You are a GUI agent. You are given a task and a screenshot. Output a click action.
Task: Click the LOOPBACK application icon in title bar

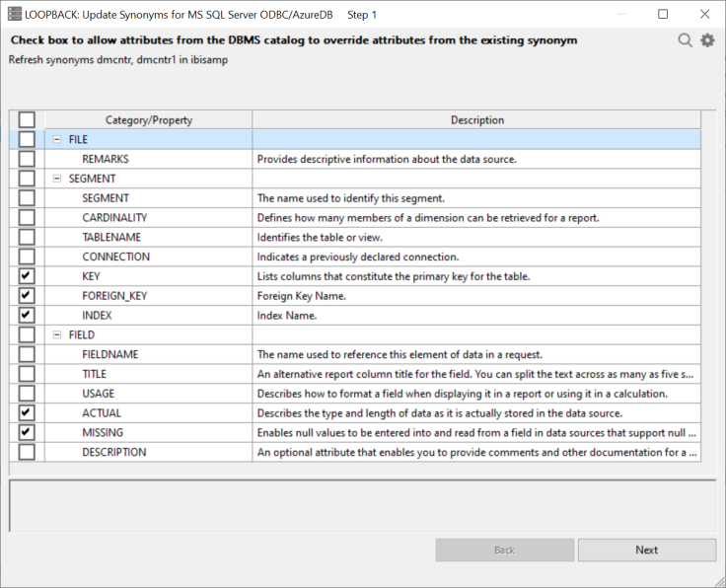coord(13,15)
